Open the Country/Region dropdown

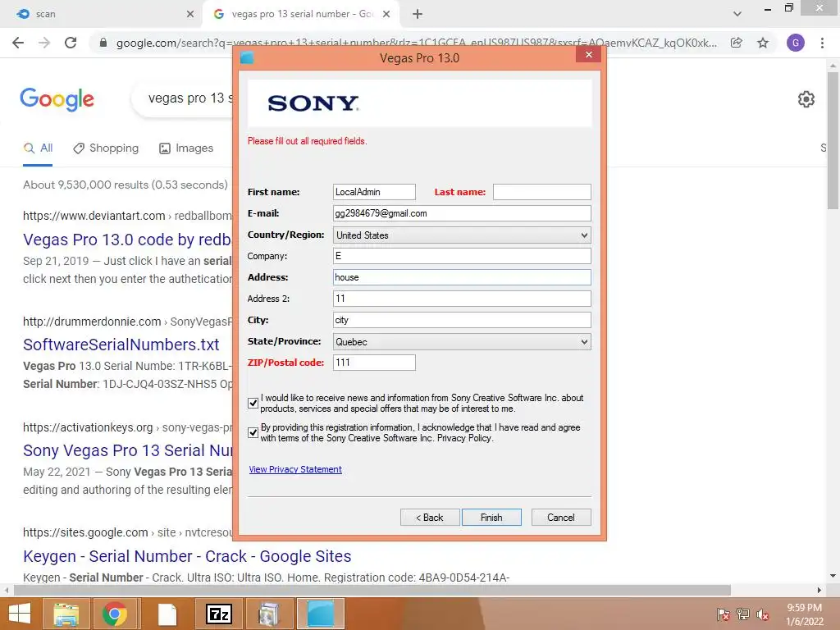coord(462,235)
